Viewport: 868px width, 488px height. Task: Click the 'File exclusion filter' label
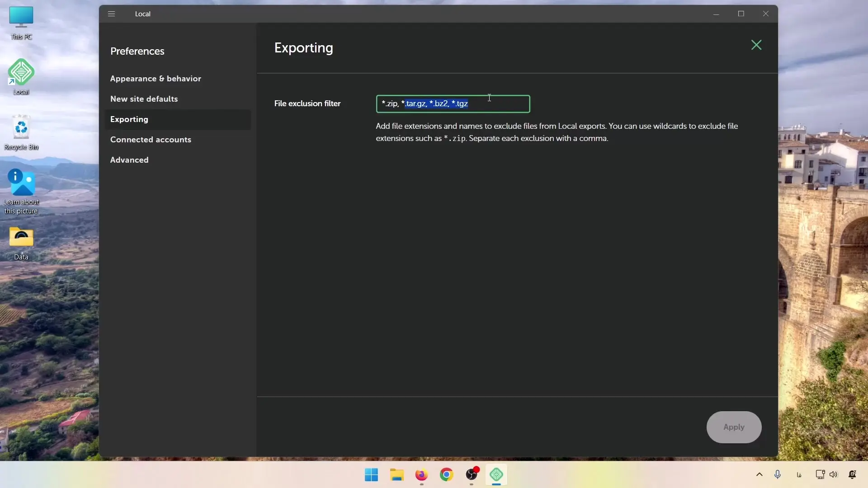307,103
